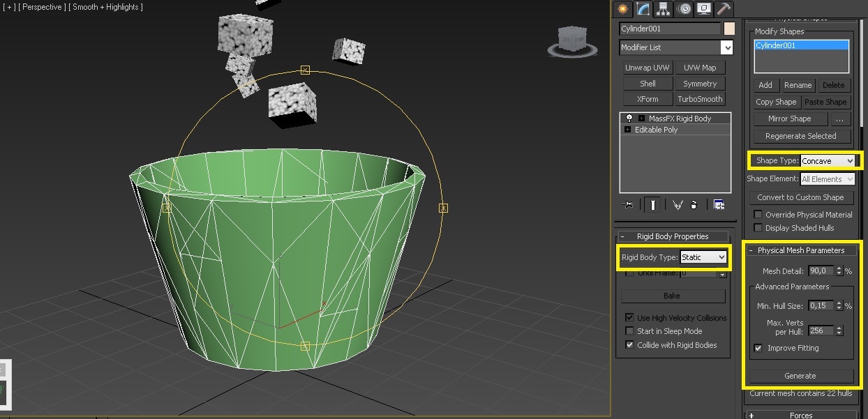
Task: Open the Smooth + Highlights shading menu
Action: [x=105, y=7]
